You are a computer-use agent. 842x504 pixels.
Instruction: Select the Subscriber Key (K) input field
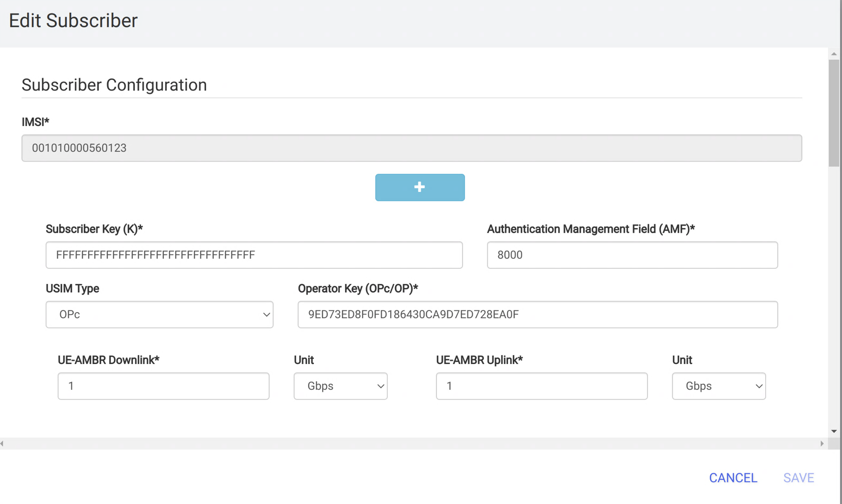(x=254, y=255)
